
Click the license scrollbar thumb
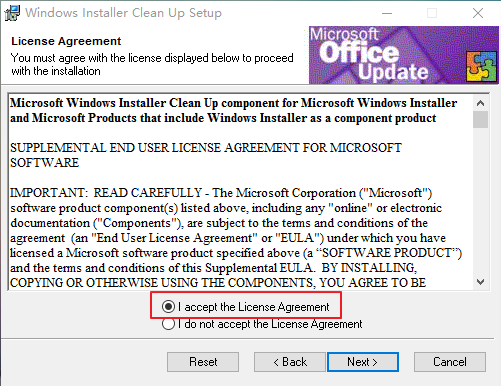[x=480, y=120]
